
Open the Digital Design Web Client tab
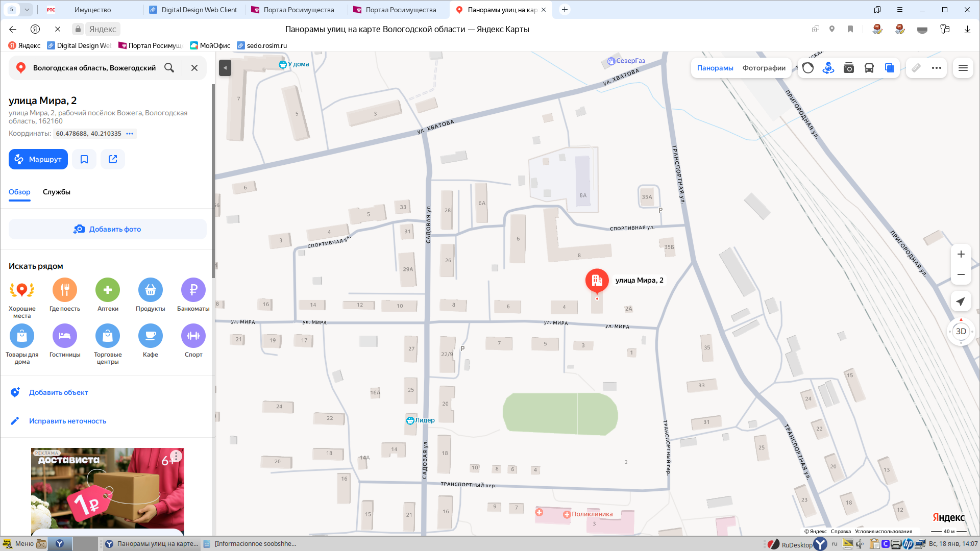click(x=194, y=10)
